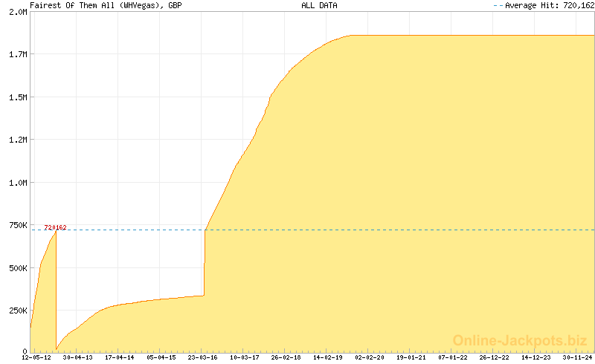Click the 30-11-24 date on the x-axis

coord(577,357)
